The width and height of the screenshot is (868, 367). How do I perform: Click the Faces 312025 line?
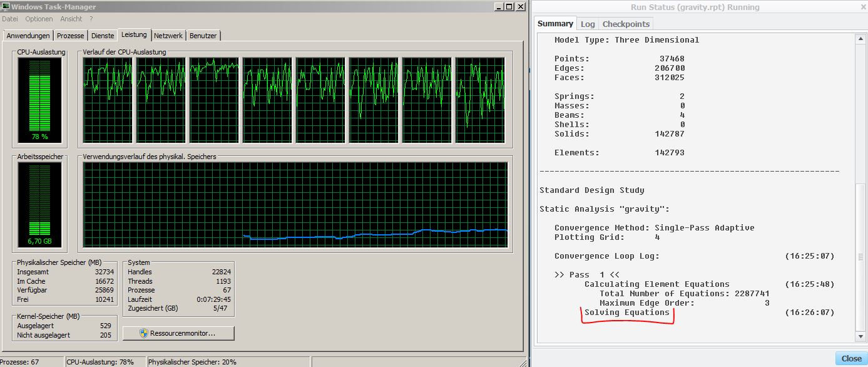click(619, 78)
